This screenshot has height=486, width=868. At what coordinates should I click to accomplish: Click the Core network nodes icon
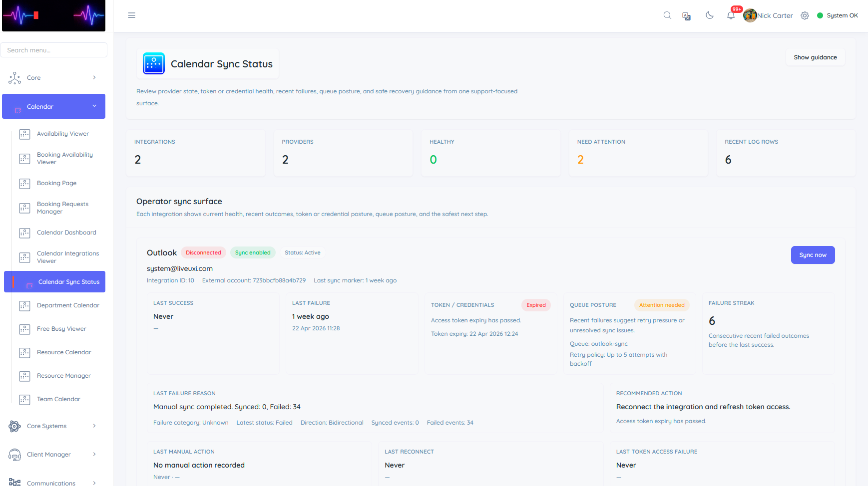[14, 78]
